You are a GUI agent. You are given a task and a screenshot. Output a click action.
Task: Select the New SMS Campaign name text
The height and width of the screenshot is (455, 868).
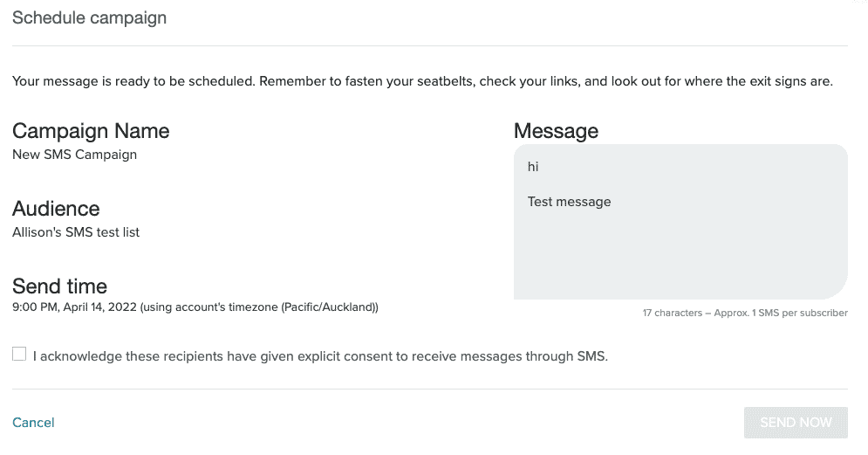[74, 155]
